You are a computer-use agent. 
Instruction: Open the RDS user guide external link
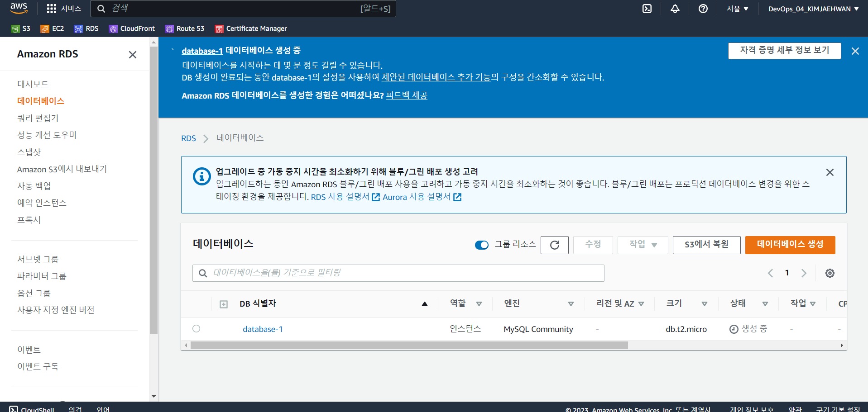coord(345,197)
